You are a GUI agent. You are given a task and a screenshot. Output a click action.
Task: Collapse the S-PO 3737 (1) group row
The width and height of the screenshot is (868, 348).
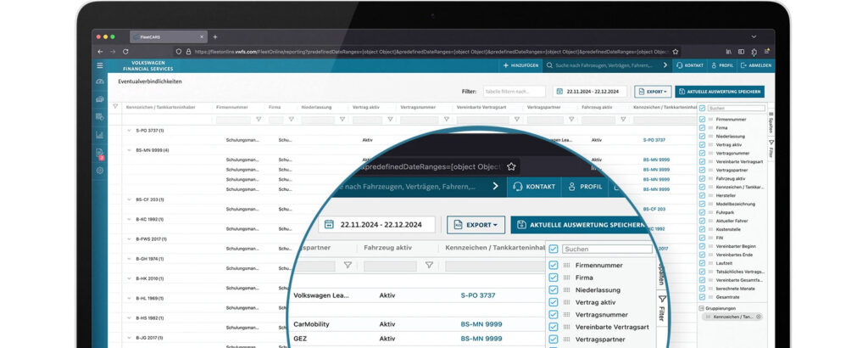129,130
